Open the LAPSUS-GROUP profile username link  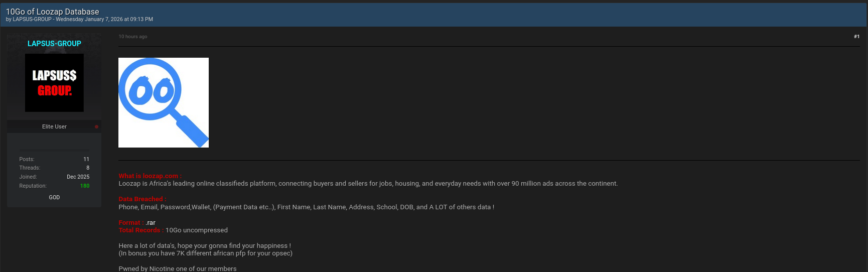tap(54, 44)
